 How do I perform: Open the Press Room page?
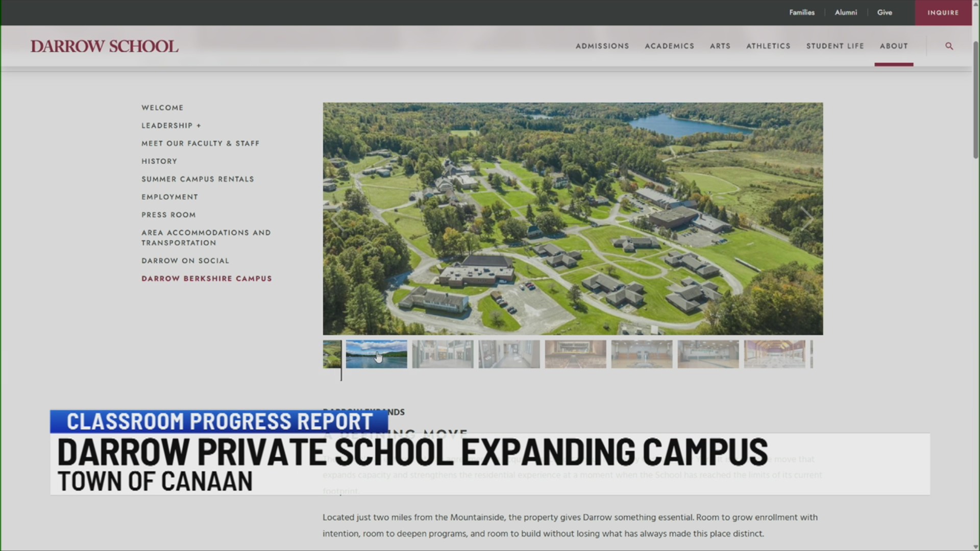(x=168, y=215)
